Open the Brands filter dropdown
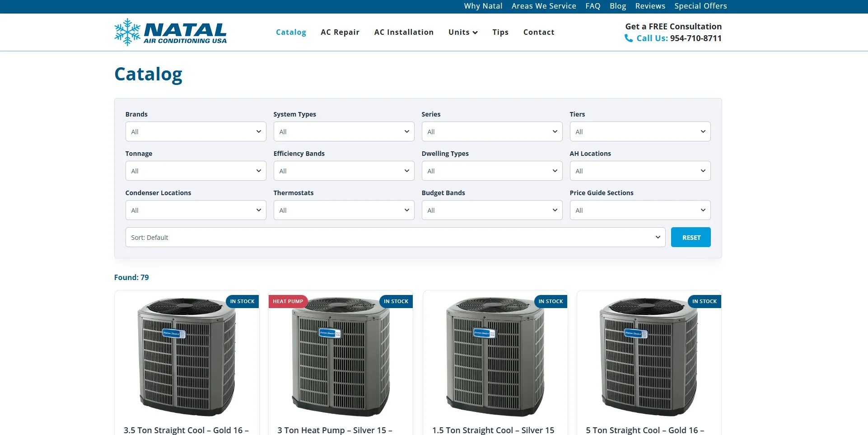 tap(196, 131)
